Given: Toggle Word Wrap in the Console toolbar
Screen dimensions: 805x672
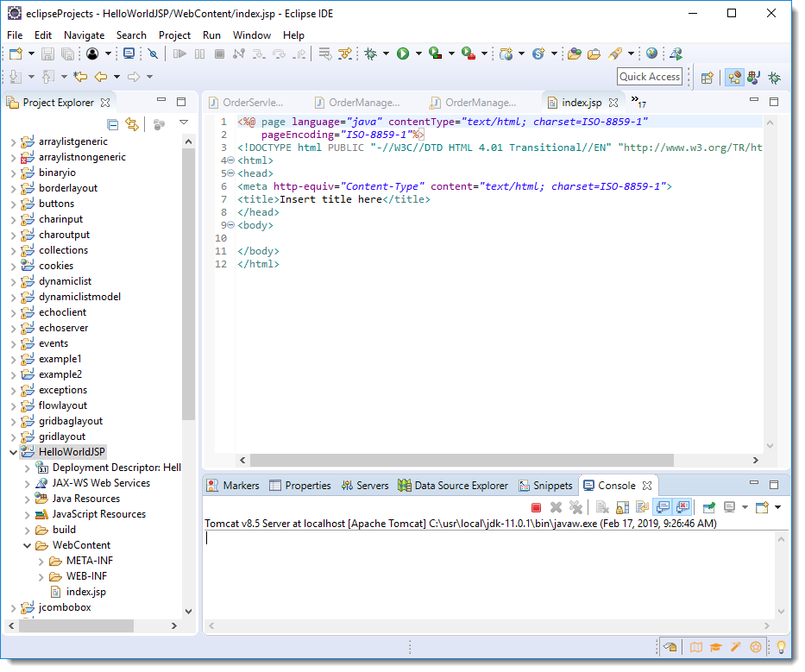Looking at the screenshot, I should click(x=643, y=508).
